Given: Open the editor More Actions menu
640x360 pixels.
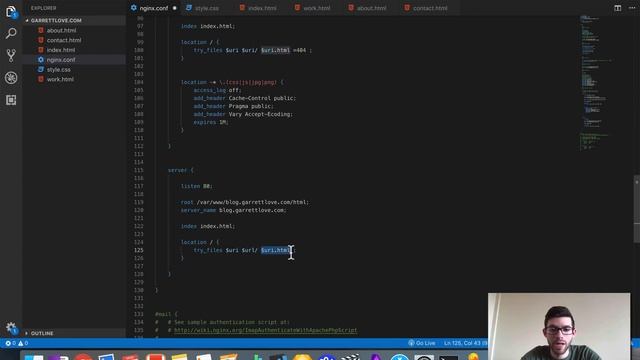Looking at the screenshot, I should pyautogui.click(x=632, y=8).
